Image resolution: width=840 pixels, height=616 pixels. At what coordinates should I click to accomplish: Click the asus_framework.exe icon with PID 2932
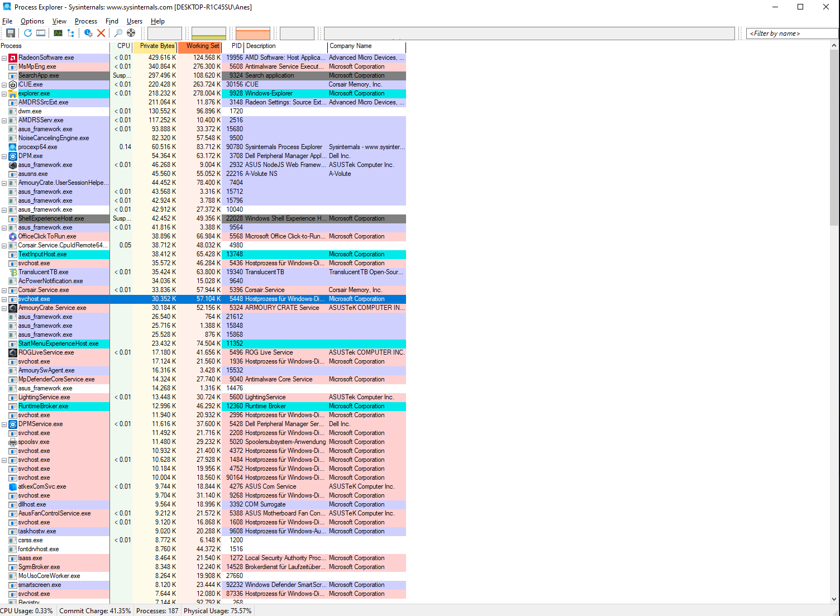click(x=13, y=165)
